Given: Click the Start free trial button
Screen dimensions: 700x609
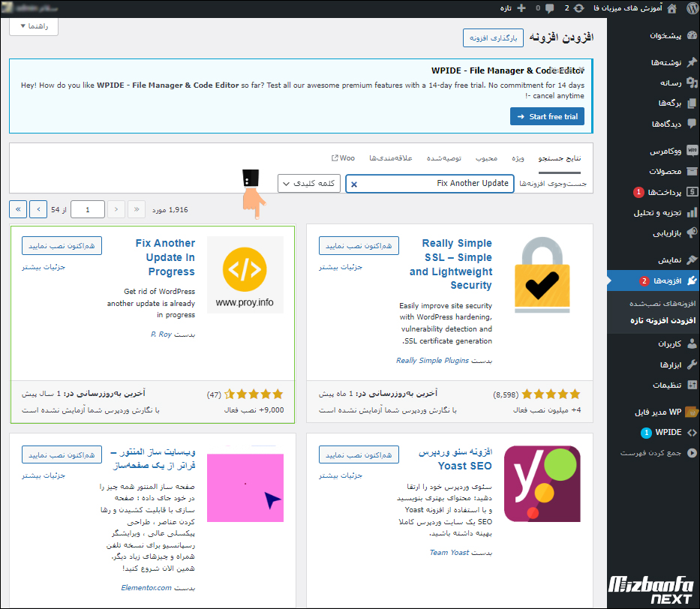Looking at the screenshot, I should coord(547,116).
